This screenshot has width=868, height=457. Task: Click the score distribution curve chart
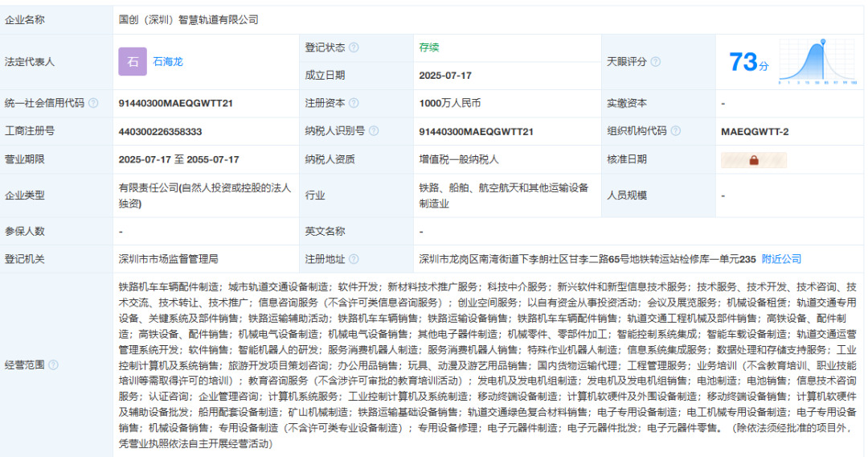click(x=818, y=61)
